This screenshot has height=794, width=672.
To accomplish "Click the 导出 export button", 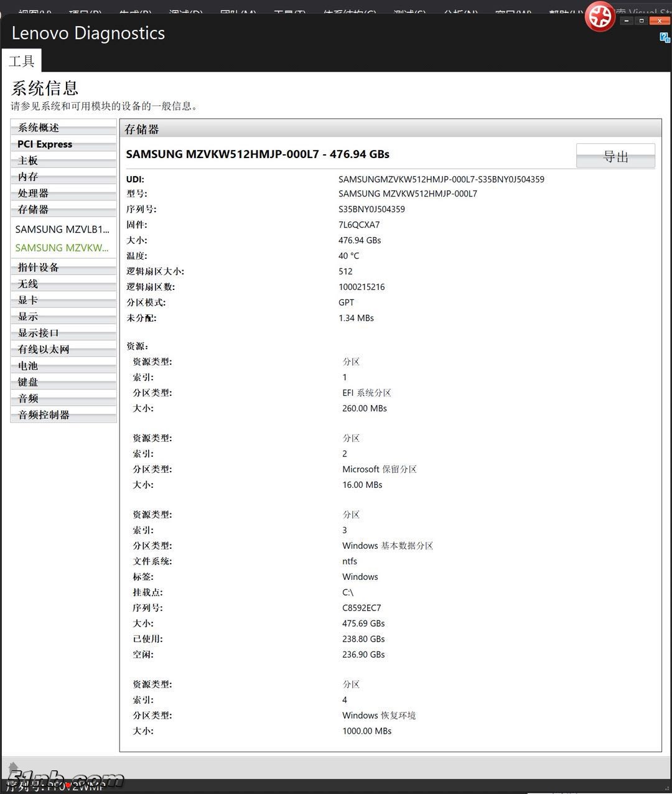I will click(x=615, y=156).
